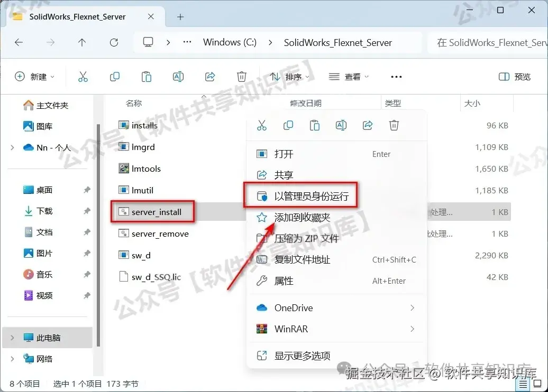This screenshot has width=548, height=392.
Task: Sort by 名称 column header
Action: point(134,104)
